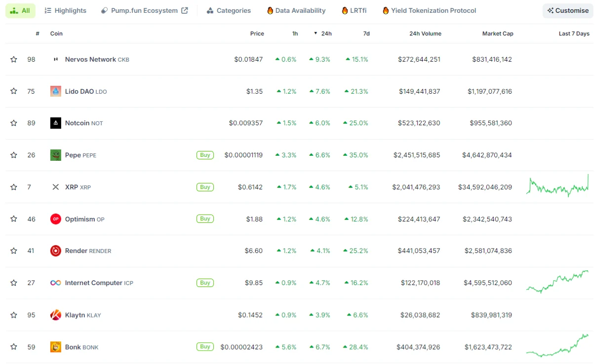Open the Pump.fun Ecosystem tab
This screenshot has height=364, width=595.
pos(144,10)
